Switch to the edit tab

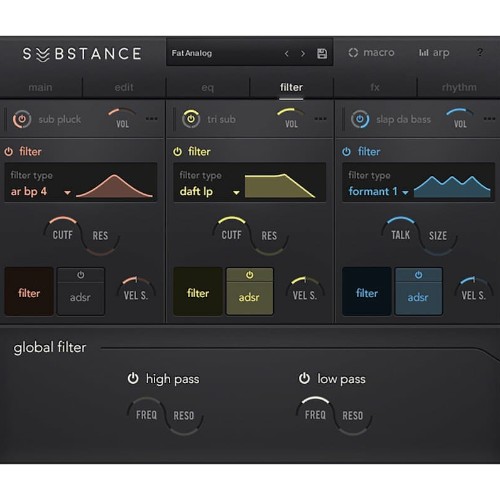[124, 87]
